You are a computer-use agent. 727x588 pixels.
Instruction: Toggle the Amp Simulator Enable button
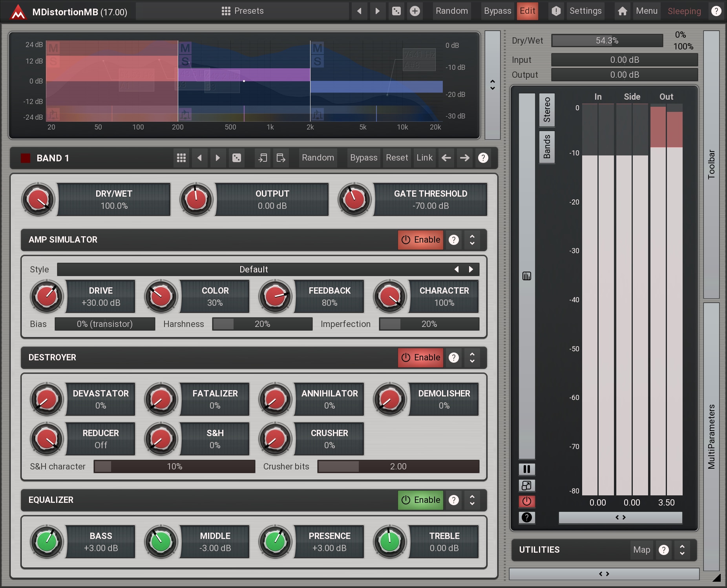pos(420,240)
